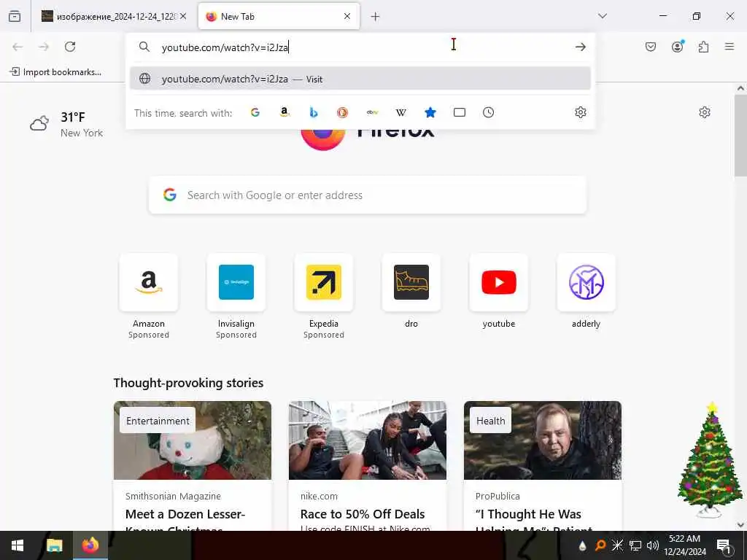Image resolution: width=747 pixels, height=560 pixels.
Task: Personalize new tab via gear icon
Action: [x=705, y=112]
